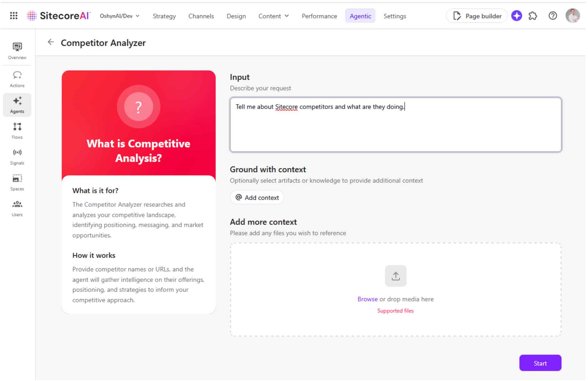Image resolution: width=588 pixels, height=381 pixels.
Task: Click the 'Describe your request' label
Action: pos(260,88)
